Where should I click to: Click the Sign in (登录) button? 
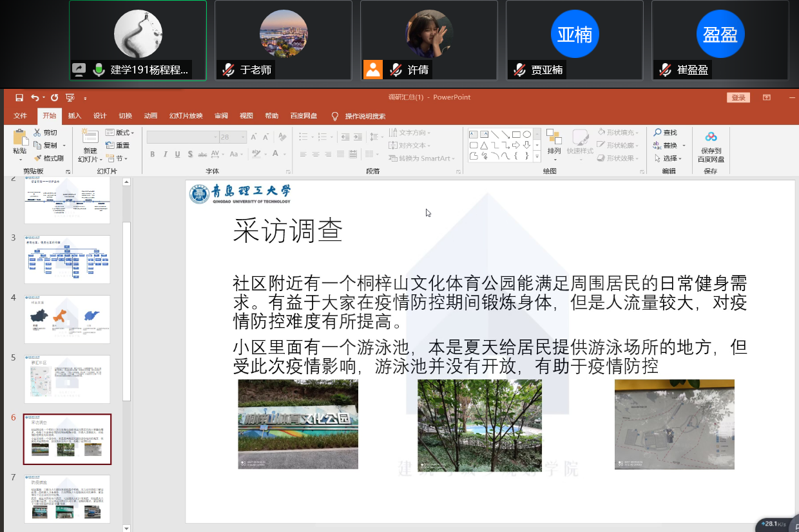(738, 98)
